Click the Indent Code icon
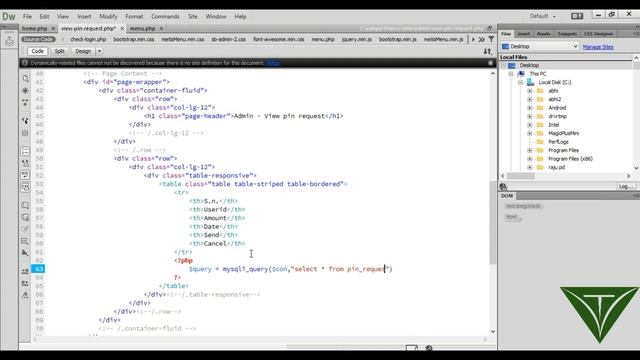640x360 pixels. (x=25, y=271)
